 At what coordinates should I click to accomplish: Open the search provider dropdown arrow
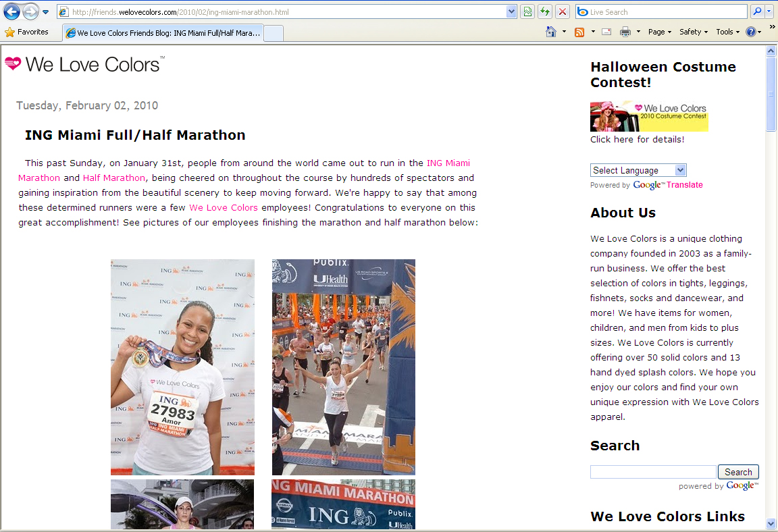(769, 11)
